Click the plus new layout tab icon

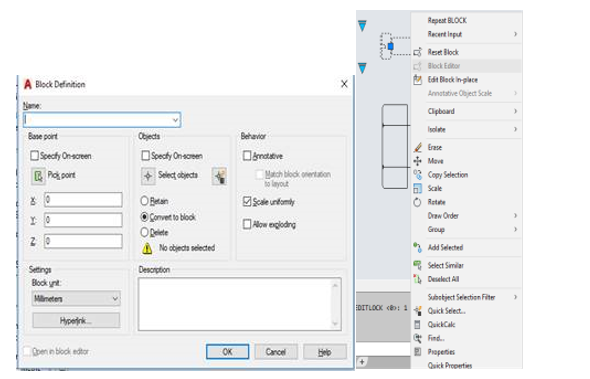click(x=362, y=362)
